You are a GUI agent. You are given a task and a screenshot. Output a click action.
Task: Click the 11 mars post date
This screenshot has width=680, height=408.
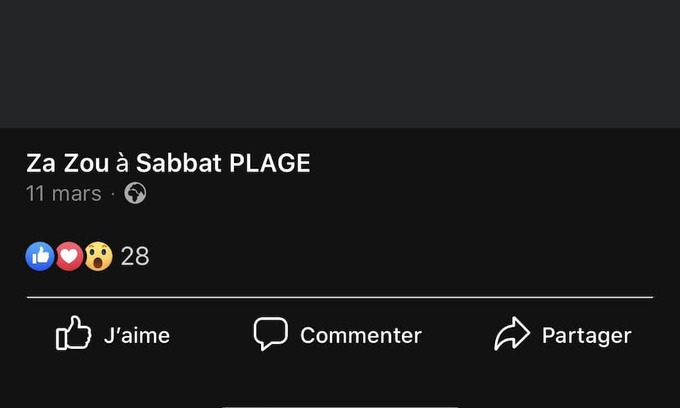pyautogui.click(x=63, y=194)
